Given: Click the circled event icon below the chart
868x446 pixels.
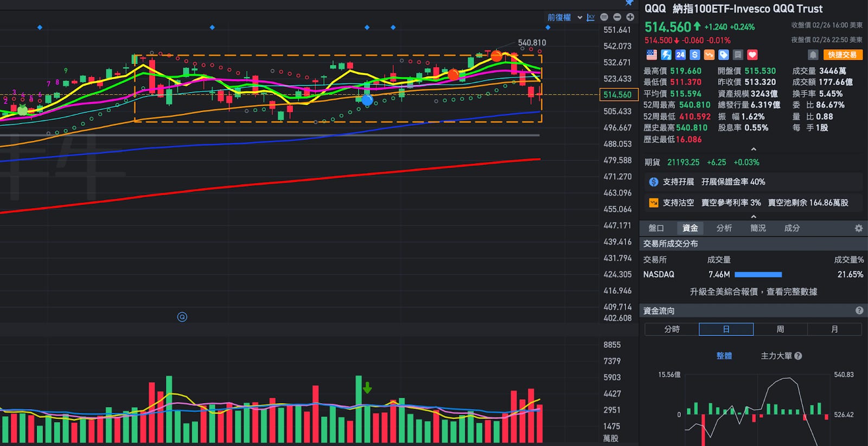Looking at the screenshot, I should [182, 317].
